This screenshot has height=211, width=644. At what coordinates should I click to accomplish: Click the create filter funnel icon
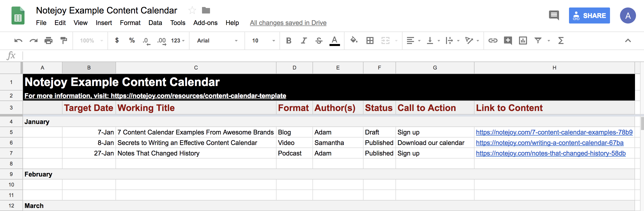pos(538,40)
